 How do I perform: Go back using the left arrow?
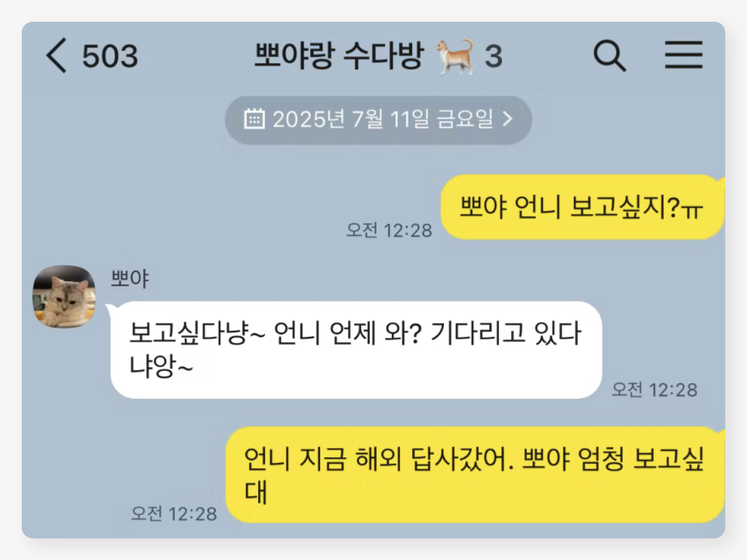point(56,56)
